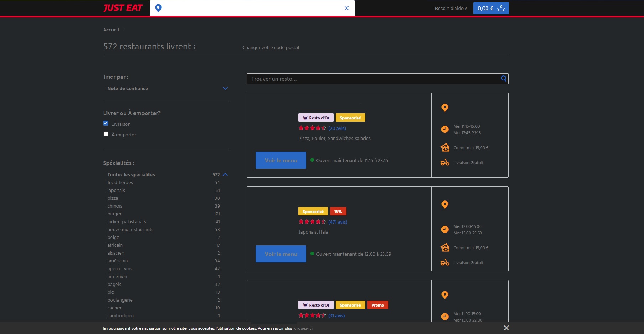Select belge speciality
This screenshot has height=334, width=644.
click(113, 237)
